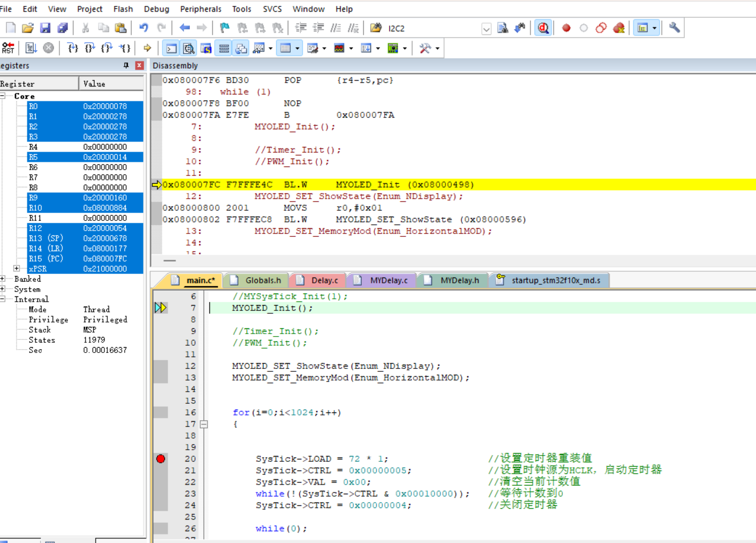Collapse the Core register group

pyautogui.click(x=3, y=96)
